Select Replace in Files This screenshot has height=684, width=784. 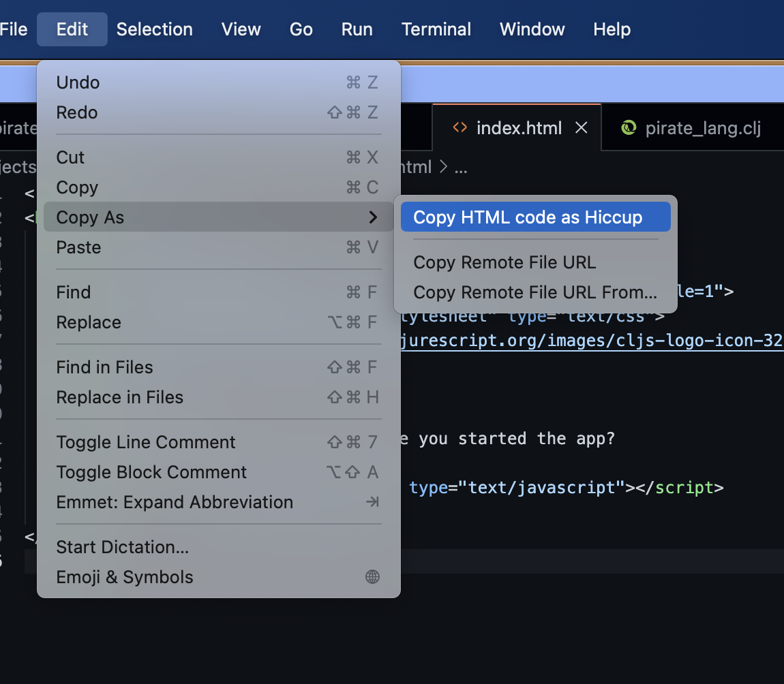(x=119, y=397)
